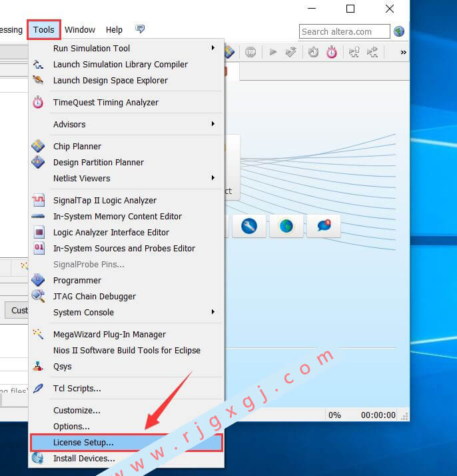
Task: Click first waveform simulation toolbar icon
Action: [354, 52]
